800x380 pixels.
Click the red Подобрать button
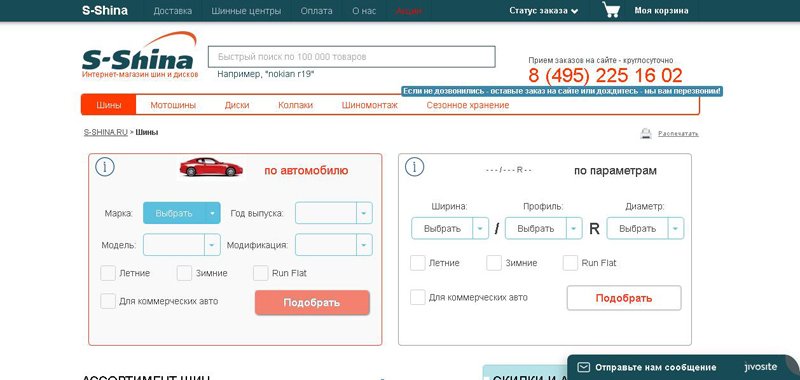(x=312, y=302)
